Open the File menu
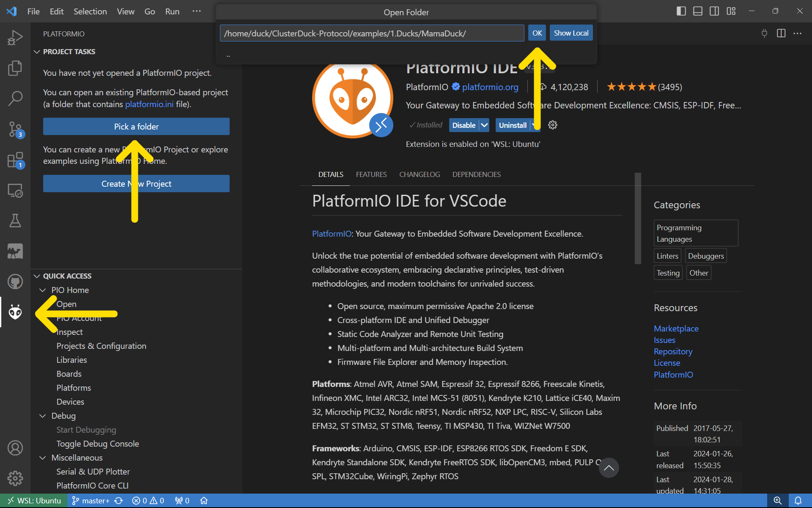 [x=33, y=11]
